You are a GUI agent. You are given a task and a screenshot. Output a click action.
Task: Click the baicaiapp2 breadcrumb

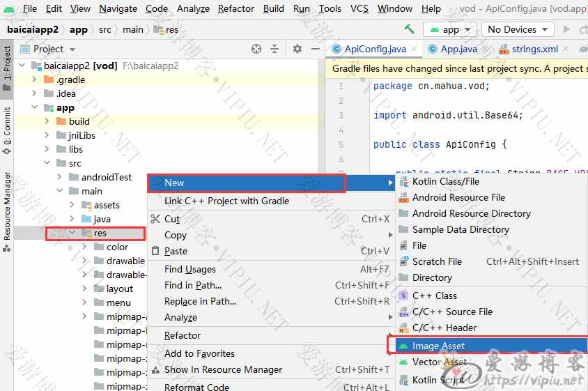click(x=33, y=29)
